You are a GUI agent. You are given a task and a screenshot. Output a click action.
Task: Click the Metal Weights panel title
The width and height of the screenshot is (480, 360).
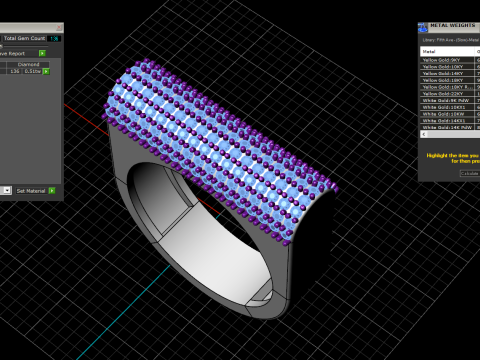(x=452, y=25)
